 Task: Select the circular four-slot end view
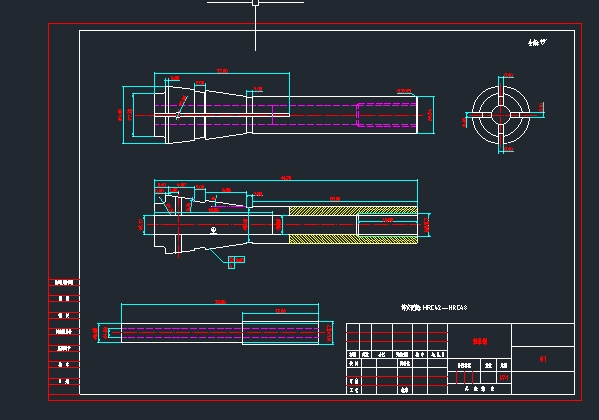coord(500,114)
